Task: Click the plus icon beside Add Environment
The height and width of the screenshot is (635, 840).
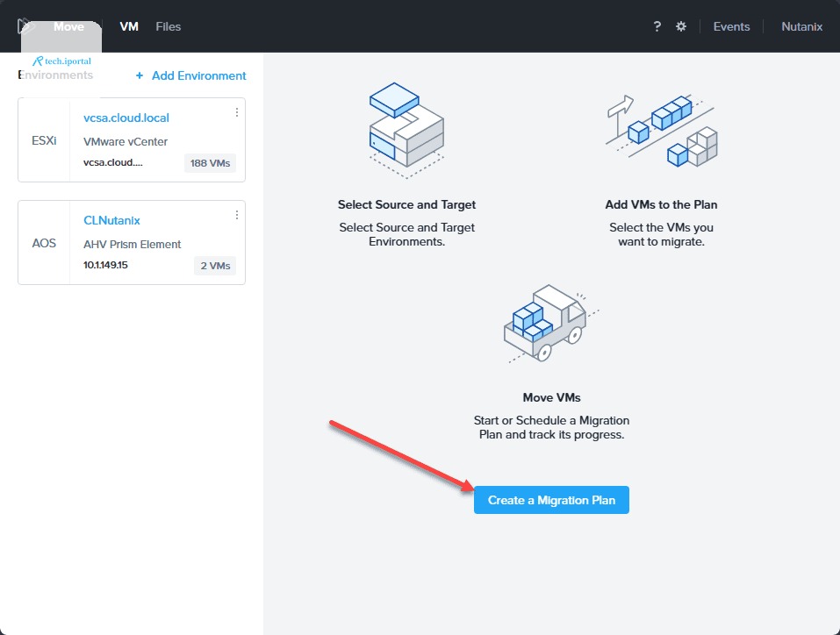Action: (x=140, y=75)
